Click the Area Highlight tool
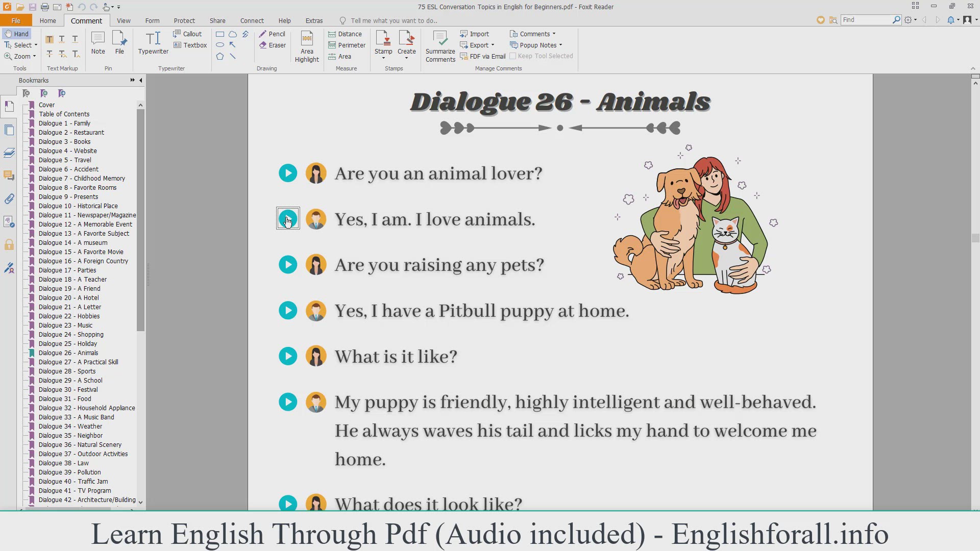Viewport: 980px width, 551px height. (x=307, y=46)
